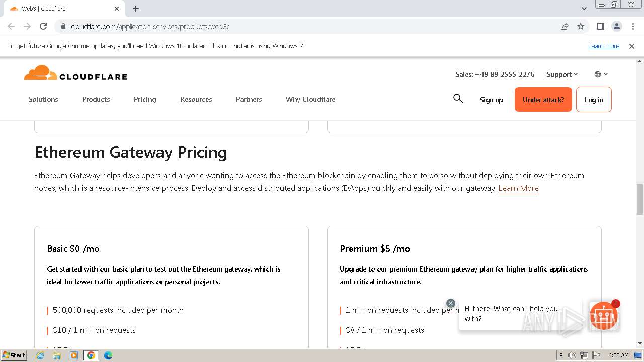Open the language globe selector
This screenshot has height=362, width=644.
coord(601,74)
